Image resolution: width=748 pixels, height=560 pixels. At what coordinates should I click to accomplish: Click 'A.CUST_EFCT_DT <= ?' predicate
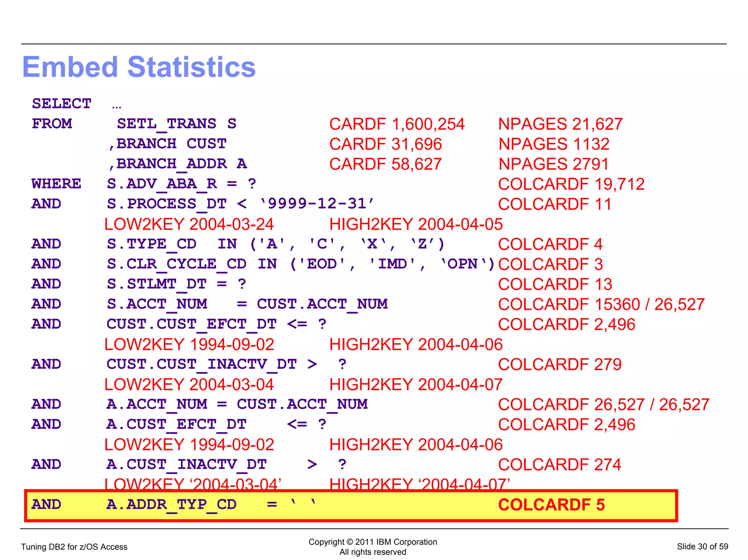pyautogui.click(x=216, y=425)
